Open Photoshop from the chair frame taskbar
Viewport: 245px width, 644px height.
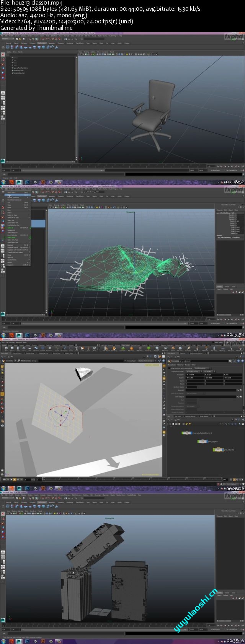(x=28, y=182)
